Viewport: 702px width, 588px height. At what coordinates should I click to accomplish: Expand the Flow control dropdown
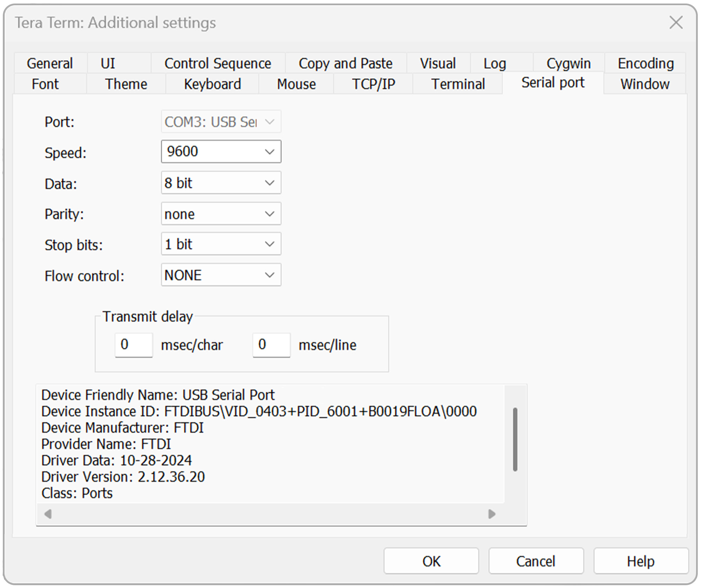(x=221, y=275)
